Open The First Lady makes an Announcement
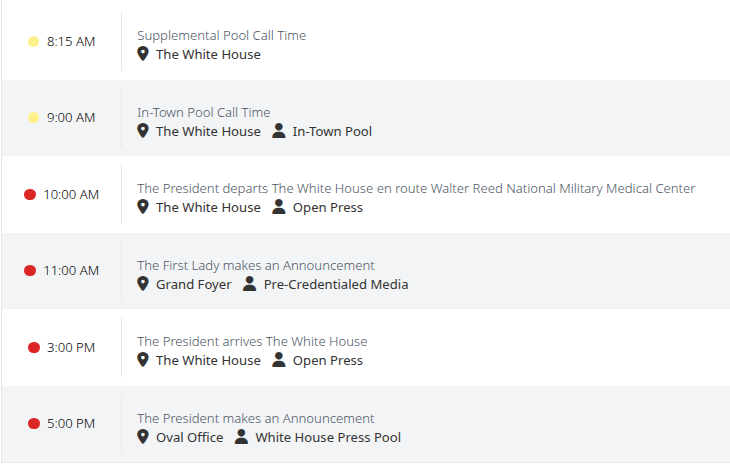This screenshot has height=464, width=730. (255, 266)
